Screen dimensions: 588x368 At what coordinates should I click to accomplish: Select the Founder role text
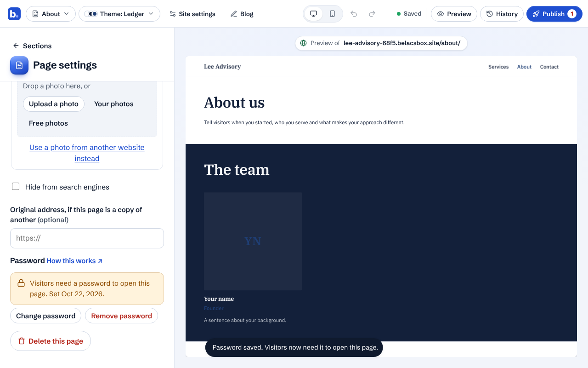[214, 308]
